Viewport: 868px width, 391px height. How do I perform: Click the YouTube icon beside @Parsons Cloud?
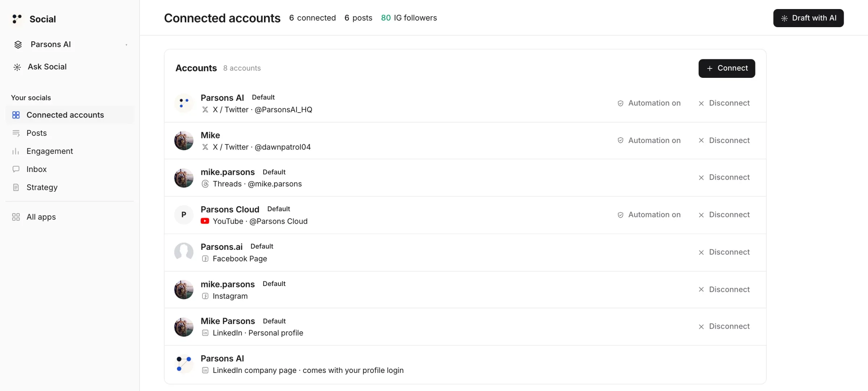[x=205, y=221]
